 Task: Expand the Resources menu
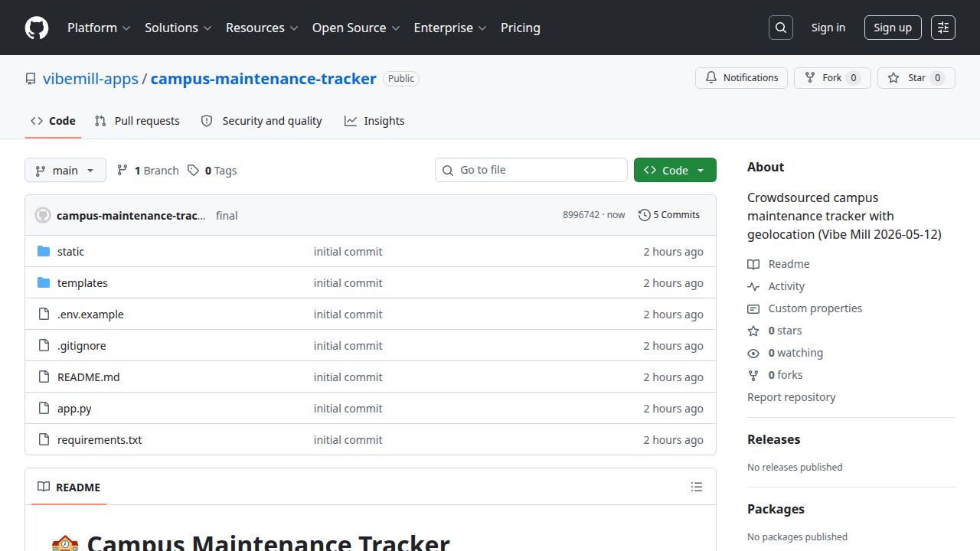tap(261, 28)
